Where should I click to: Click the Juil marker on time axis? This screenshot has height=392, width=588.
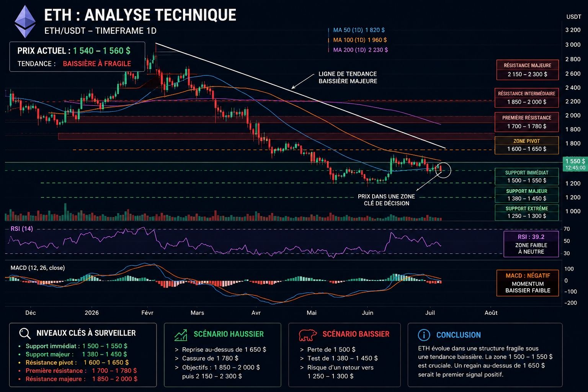tap(430, 313)
